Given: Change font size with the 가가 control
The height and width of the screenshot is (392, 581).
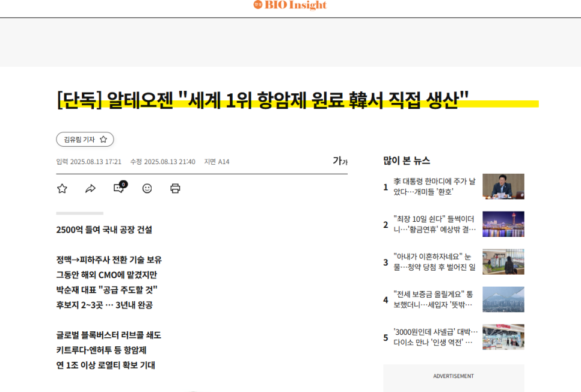Looking at the screenshot, I should pyautogui.click(x=340, y=161).
